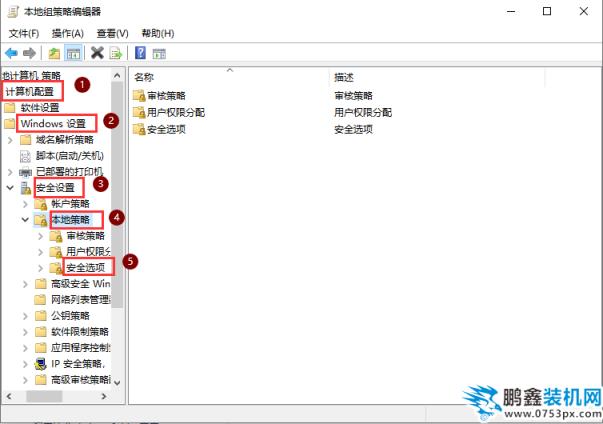Click the 审核策略 folder icon in right pane
603x424 pixels.
pos(139,95)
